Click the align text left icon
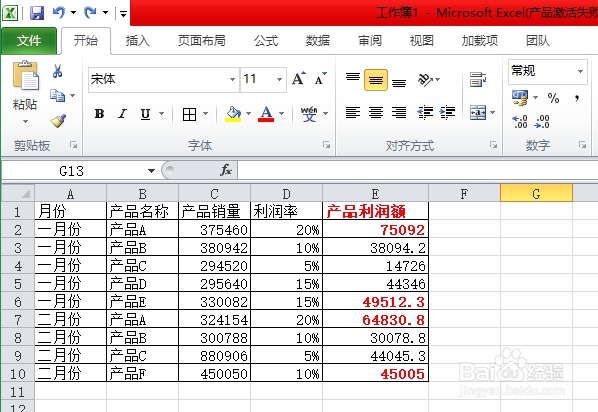This screenshot has width=598, height=412. [x=353, y=113]
